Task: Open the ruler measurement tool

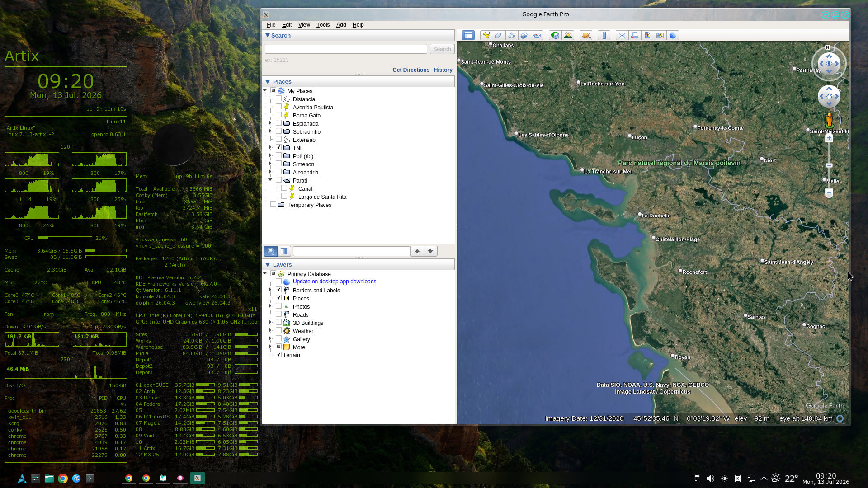Action: coord(604,35)
